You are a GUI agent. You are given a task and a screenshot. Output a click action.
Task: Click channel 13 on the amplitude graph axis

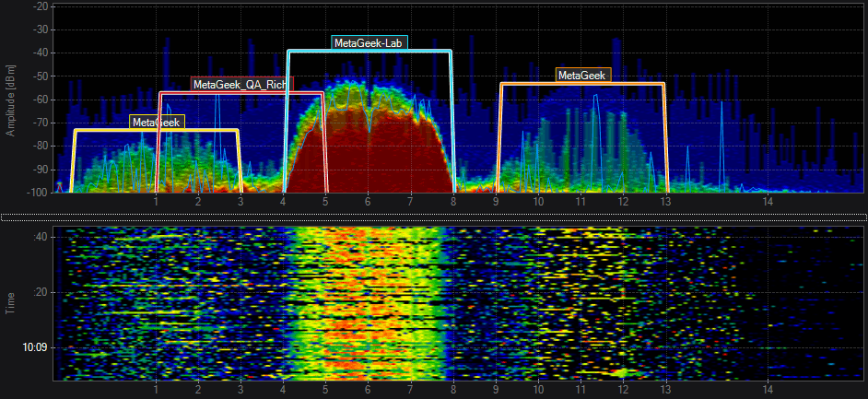[665, 202]
